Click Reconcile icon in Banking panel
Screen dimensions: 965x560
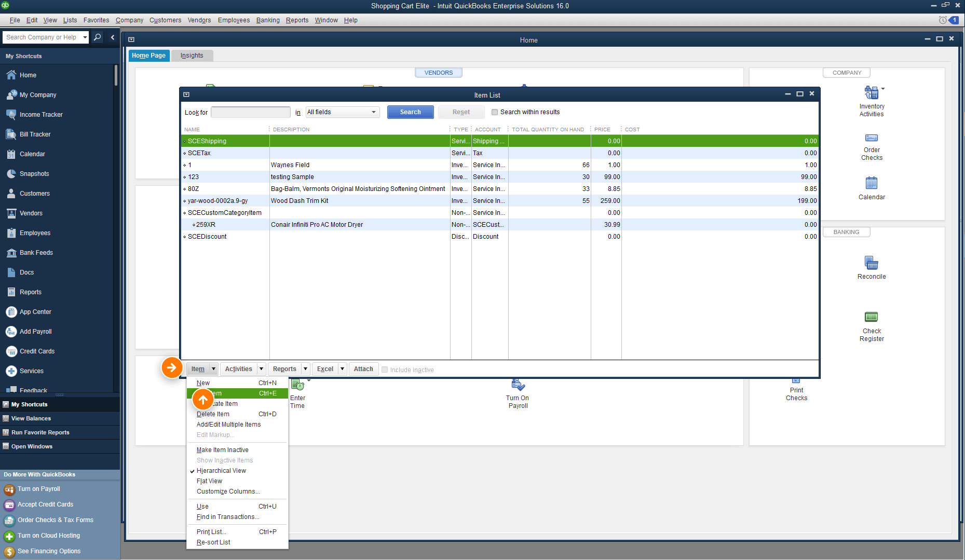[872, 263]
